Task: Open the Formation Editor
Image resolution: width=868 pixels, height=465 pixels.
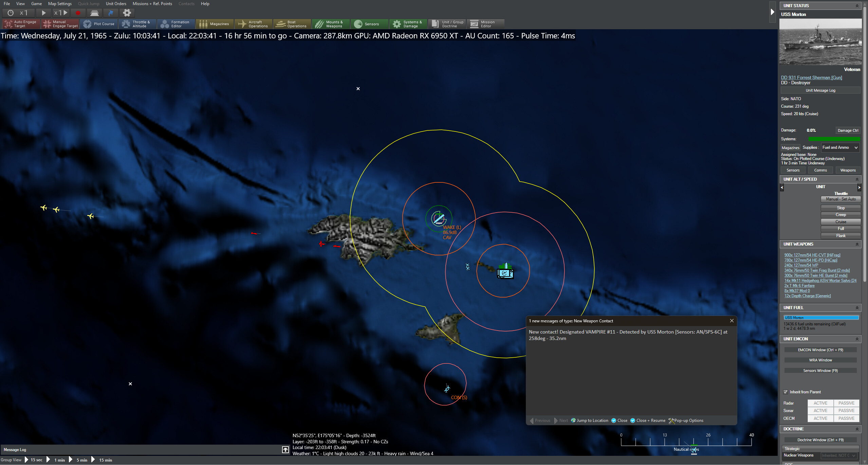Action: [176, 24]
